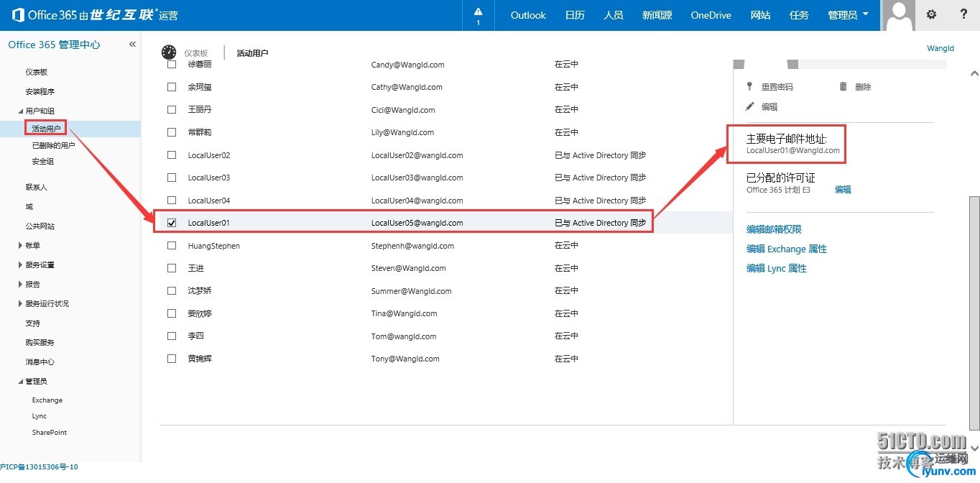
Task: Tick the checkbox for Tony@Wangld.com
Action: point(172,359)
